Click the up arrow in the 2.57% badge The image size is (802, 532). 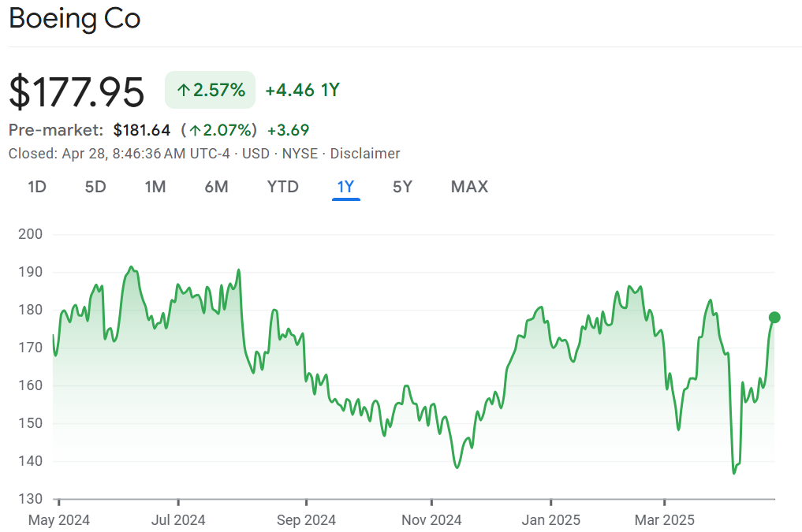pyautogui.click(x=183, y=91)
